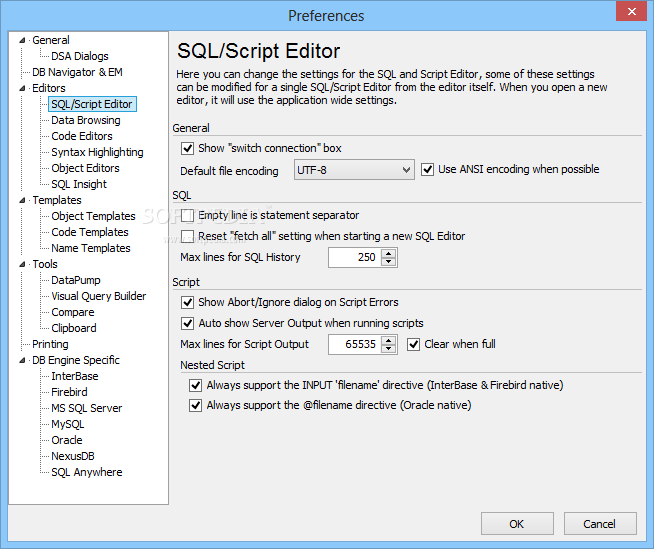
Task: Click the Cancel button
Action: (600, 524)
